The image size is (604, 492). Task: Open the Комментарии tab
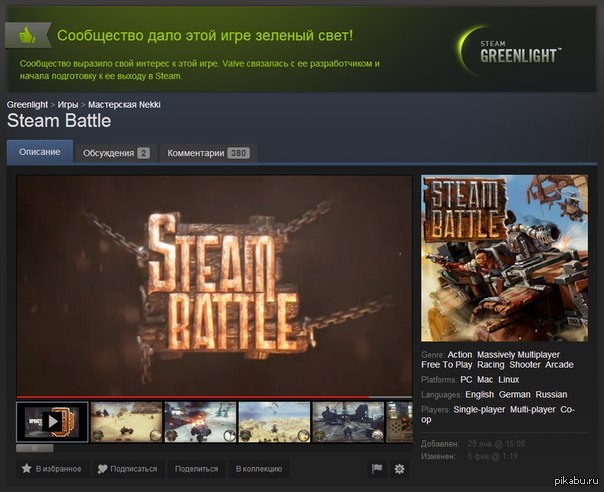(208, 153)
